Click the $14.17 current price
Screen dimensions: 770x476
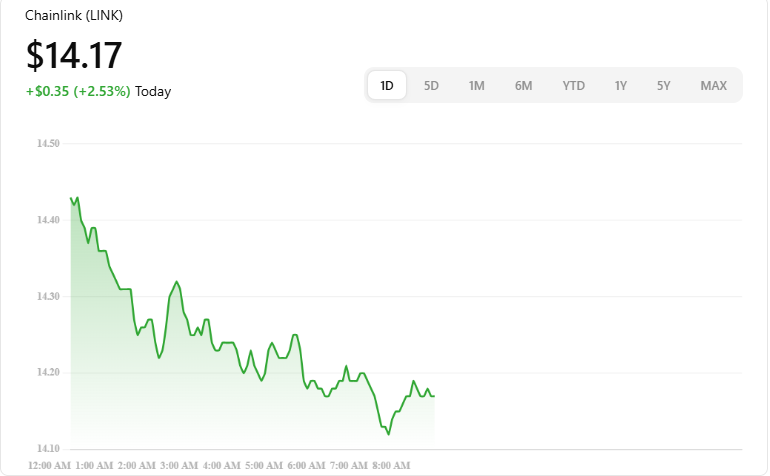click(75, 55)
